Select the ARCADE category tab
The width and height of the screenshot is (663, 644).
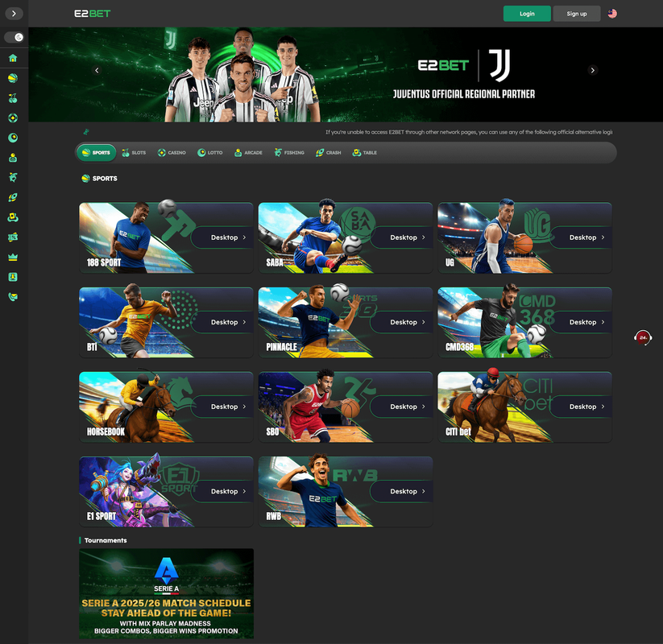pos(249,153)
